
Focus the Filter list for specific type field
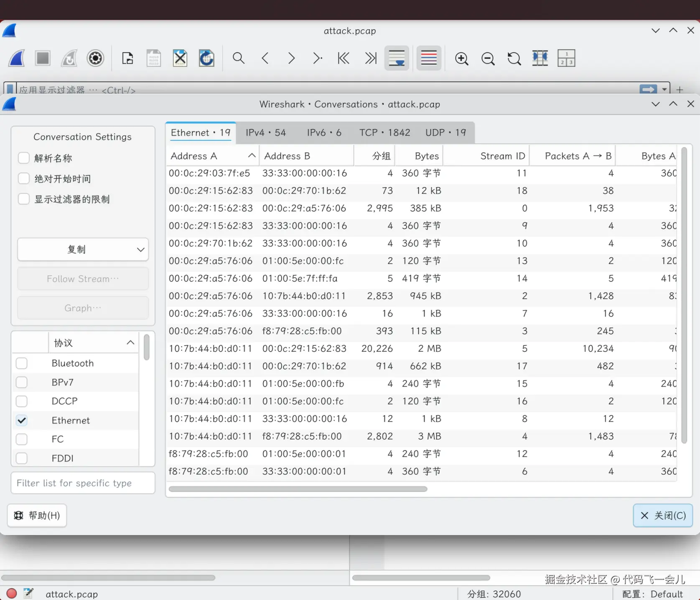point(83,483)
